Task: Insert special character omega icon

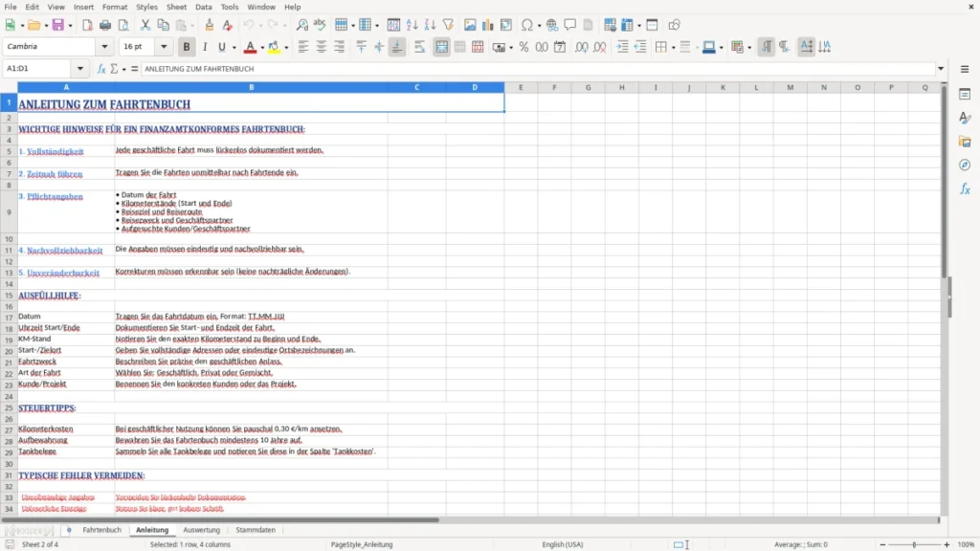Action: (527, 25)
